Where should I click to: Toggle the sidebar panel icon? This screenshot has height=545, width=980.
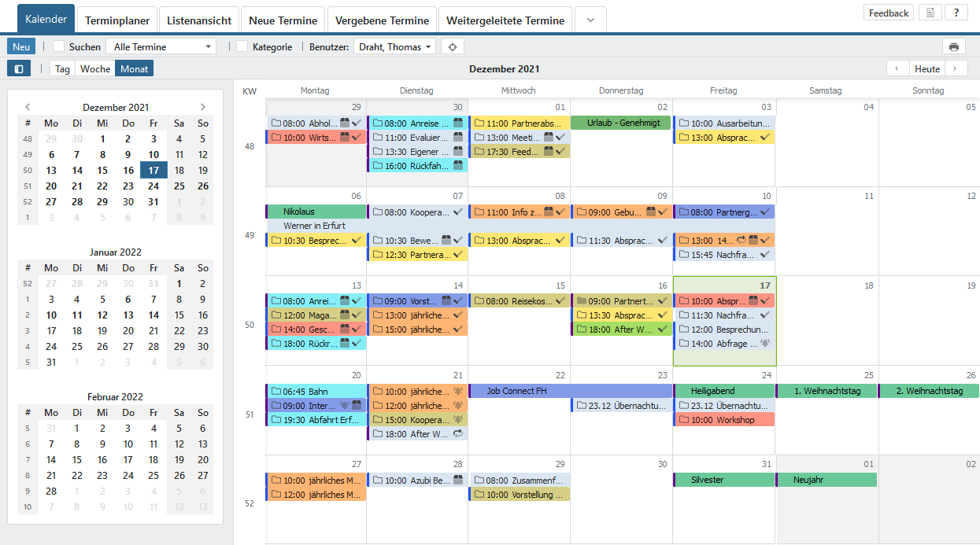[19, 68]
